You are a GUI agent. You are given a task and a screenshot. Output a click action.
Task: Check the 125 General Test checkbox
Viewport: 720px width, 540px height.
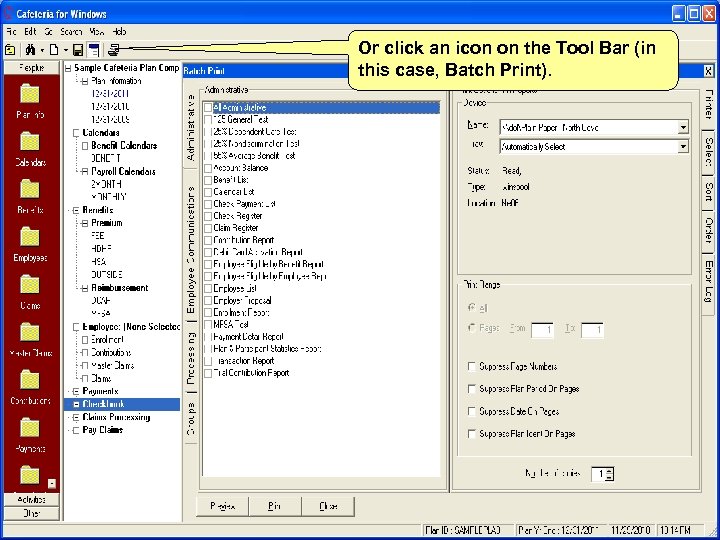pos(208,119)
